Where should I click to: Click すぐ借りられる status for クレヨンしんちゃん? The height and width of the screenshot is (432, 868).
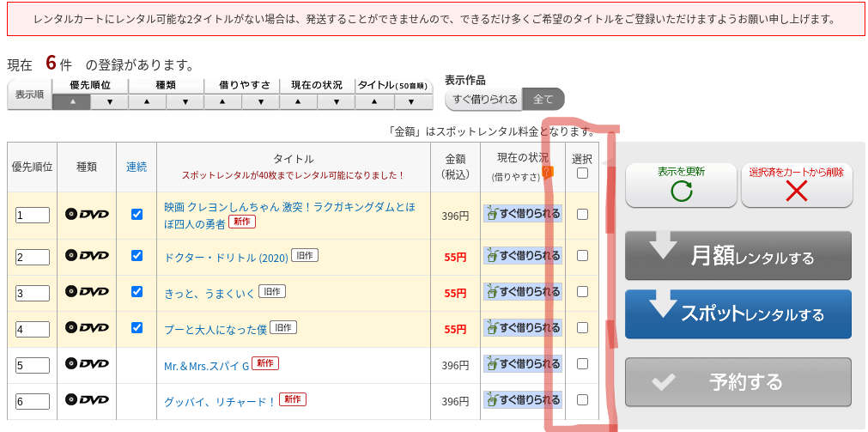pos(523,214)
